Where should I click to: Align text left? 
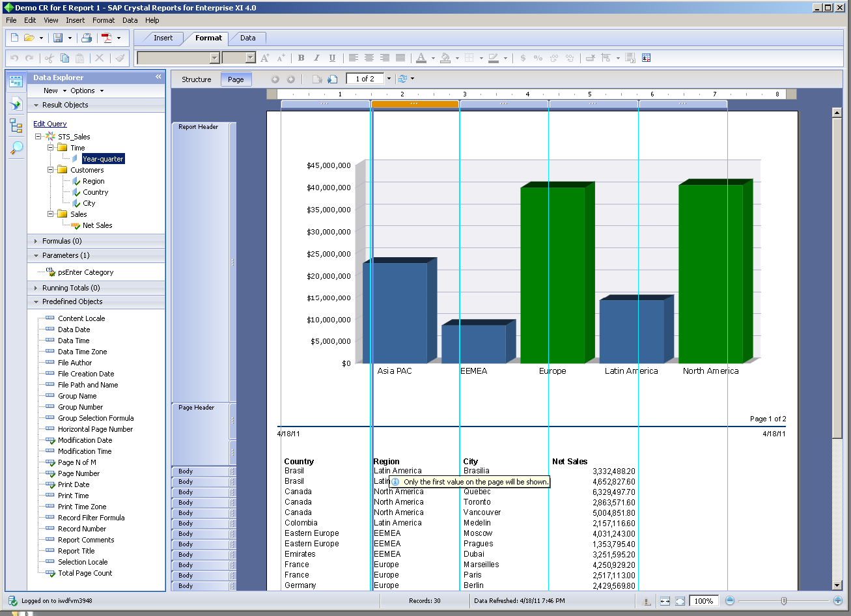point(354,58)
